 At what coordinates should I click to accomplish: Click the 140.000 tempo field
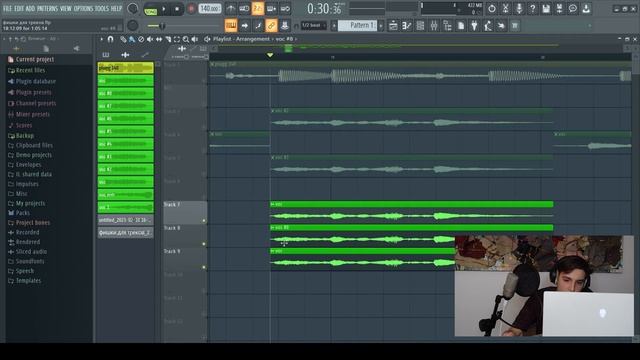(210, 9)
